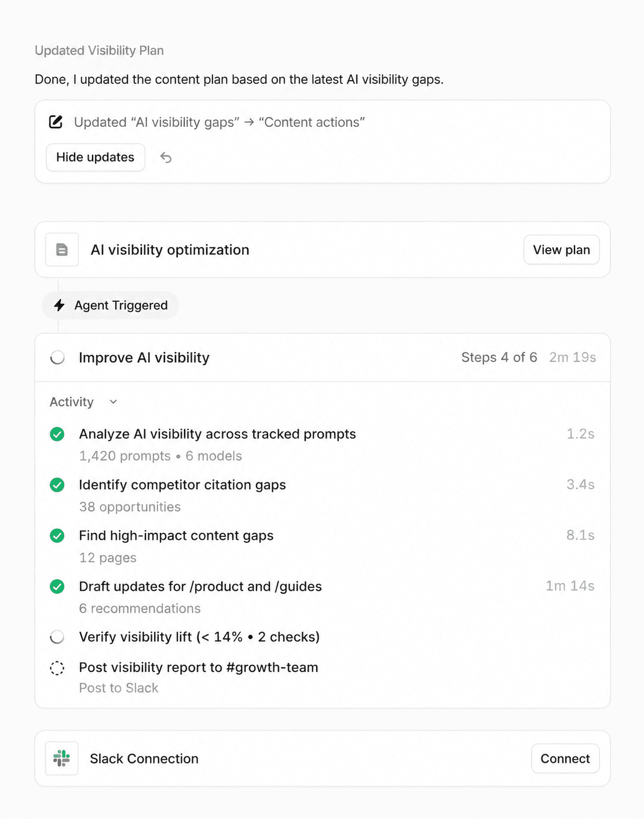This screenshot has height=819, width=644.
Task: Click the Activity section label
Action: click(72, 402)
